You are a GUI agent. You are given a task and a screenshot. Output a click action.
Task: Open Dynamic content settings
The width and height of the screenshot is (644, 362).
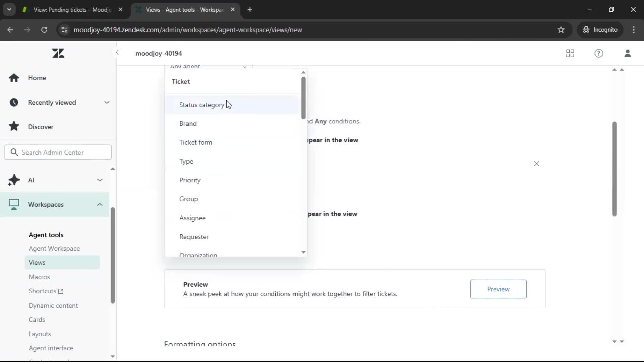click(x=53, y=306)
